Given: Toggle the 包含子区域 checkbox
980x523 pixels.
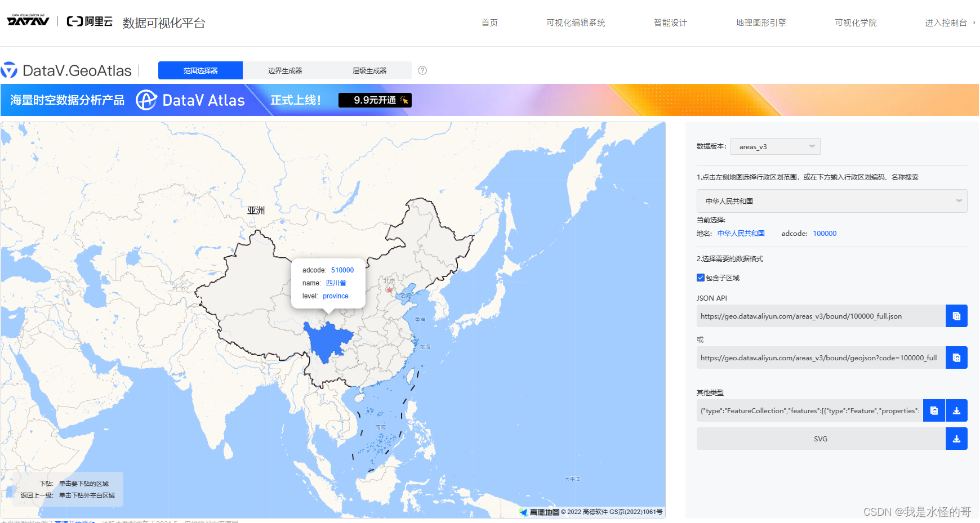Looking at the screenshot, I should coord(701,278).
